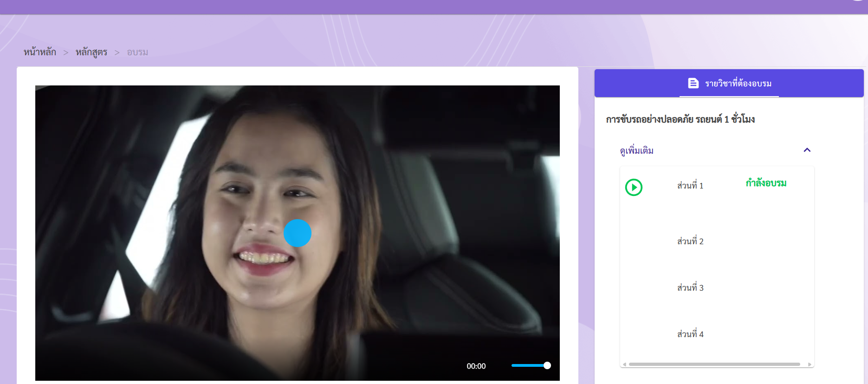Open the รายวิชาที่ต้องอบรม tab
Screen dimensions: 868x384
[729, 83]
